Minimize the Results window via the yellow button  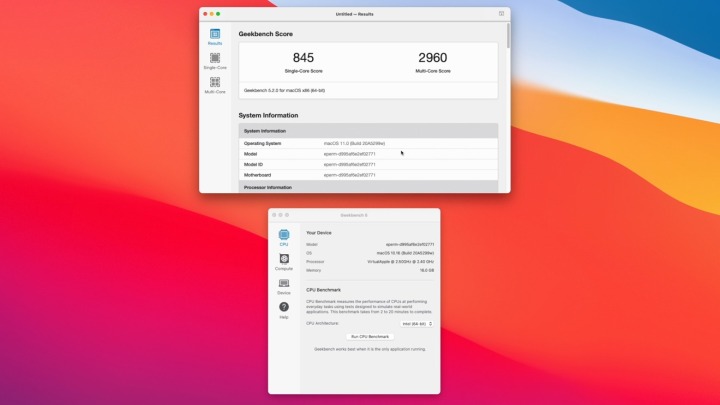[212, 14]
